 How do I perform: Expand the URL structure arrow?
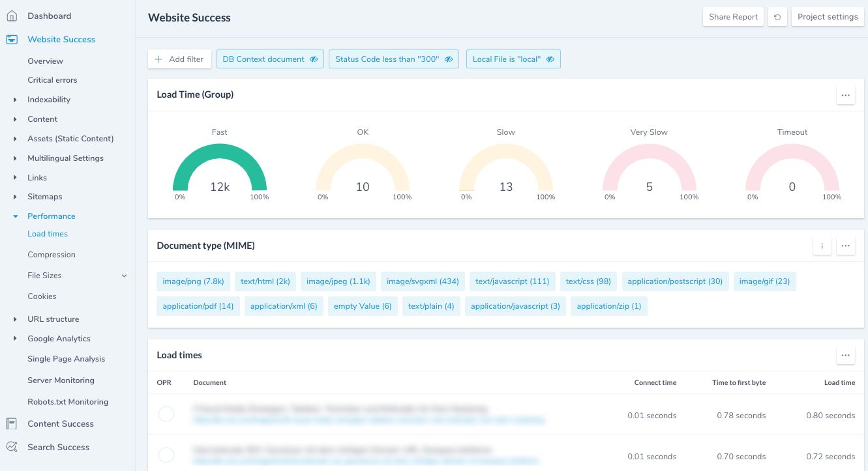[x=15, y=319]
